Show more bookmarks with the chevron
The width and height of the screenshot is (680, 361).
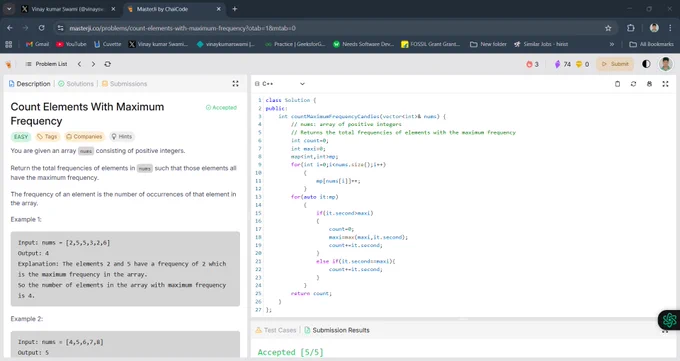click(611, 44)
